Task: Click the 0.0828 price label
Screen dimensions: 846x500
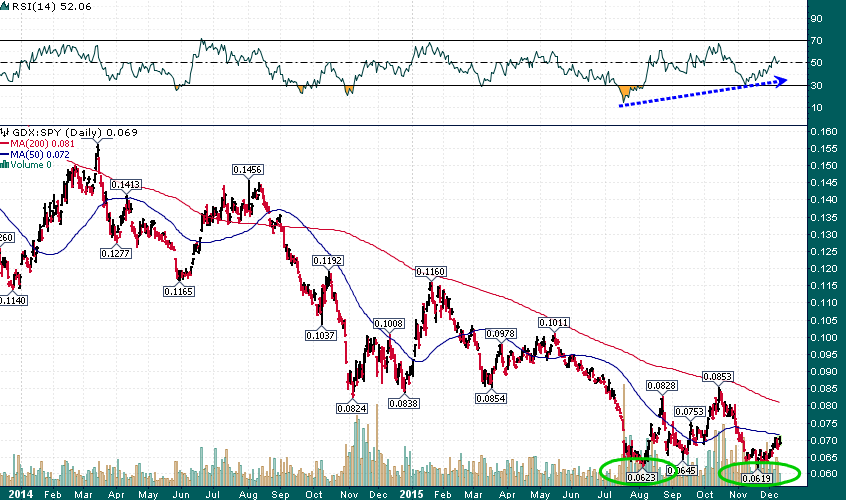Action: (662, 386)
